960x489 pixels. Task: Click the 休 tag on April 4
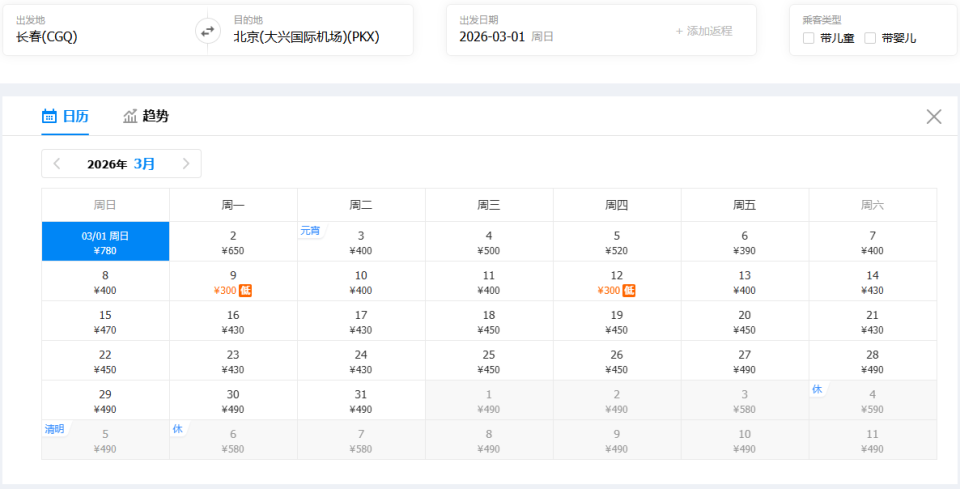tap(817, 389)
